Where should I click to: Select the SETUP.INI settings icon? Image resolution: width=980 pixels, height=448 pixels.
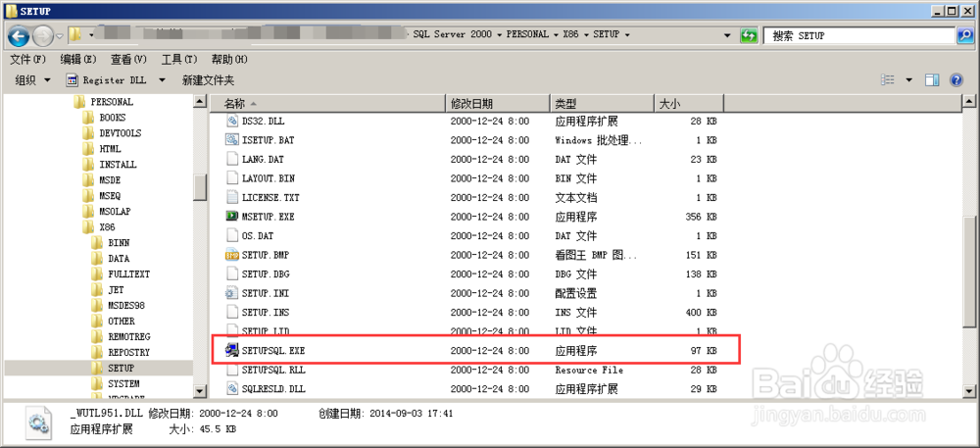pyautogui.click(x=232, y=293)
